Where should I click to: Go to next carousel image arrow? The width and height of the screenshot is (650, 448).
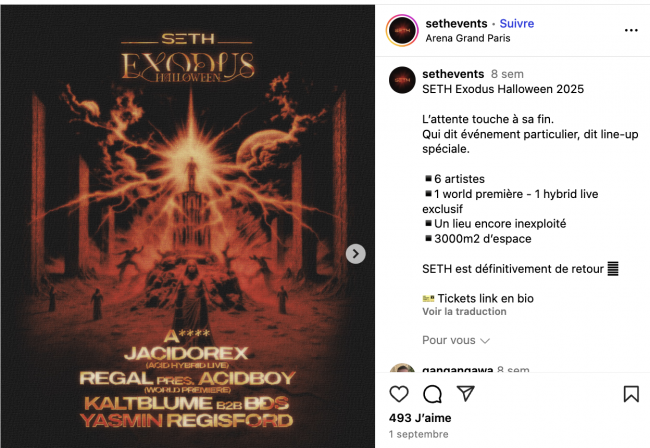click(x=356, y=254)
